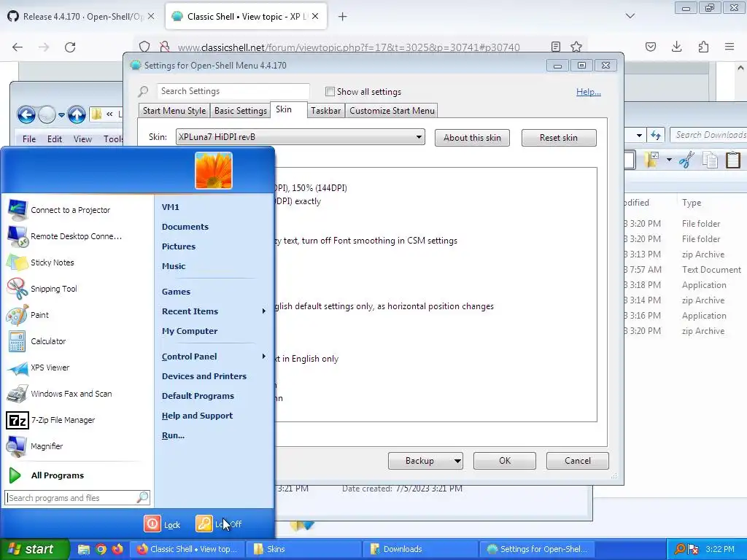This screenshot has height=560, width=747.
Task: Click Explorer window up arrow button
Action: 77,114
